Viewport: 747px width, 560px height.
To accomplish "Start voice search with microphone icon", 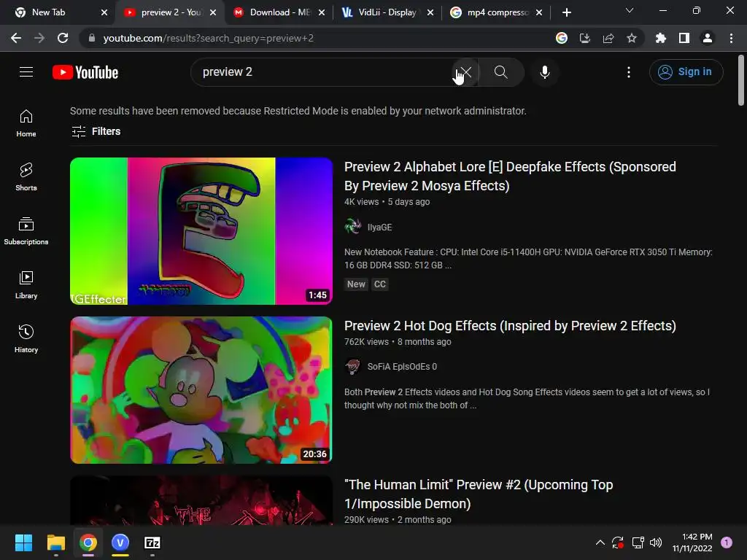I will coord(544,72).
